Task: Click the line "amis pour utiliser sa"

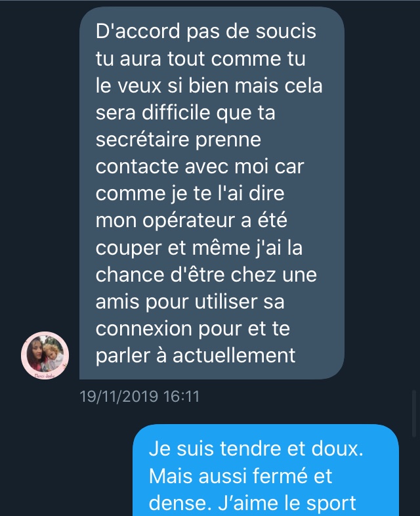Action: 190,302
